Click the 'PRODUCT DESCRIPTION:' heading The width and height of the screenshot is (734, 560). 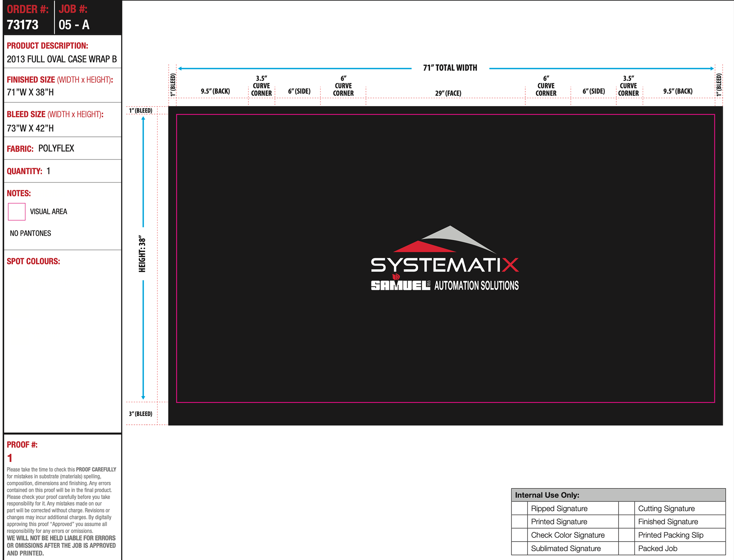coord(47,46)
